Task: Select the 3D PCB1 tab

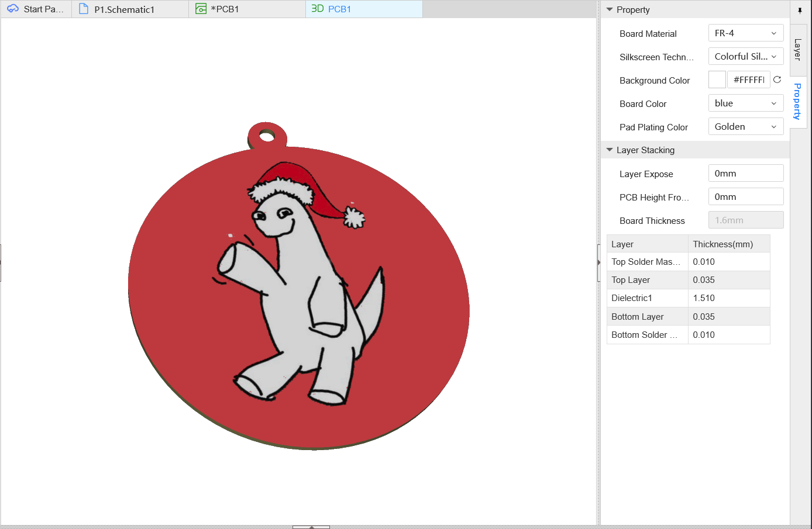Action: click(x=364, y=9)
